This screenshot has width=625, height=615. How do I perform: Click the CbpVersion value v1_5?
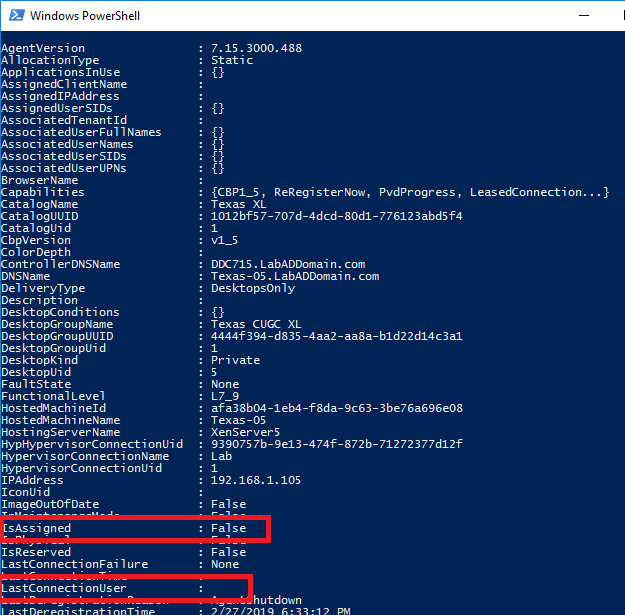click(x=226, y=240)
